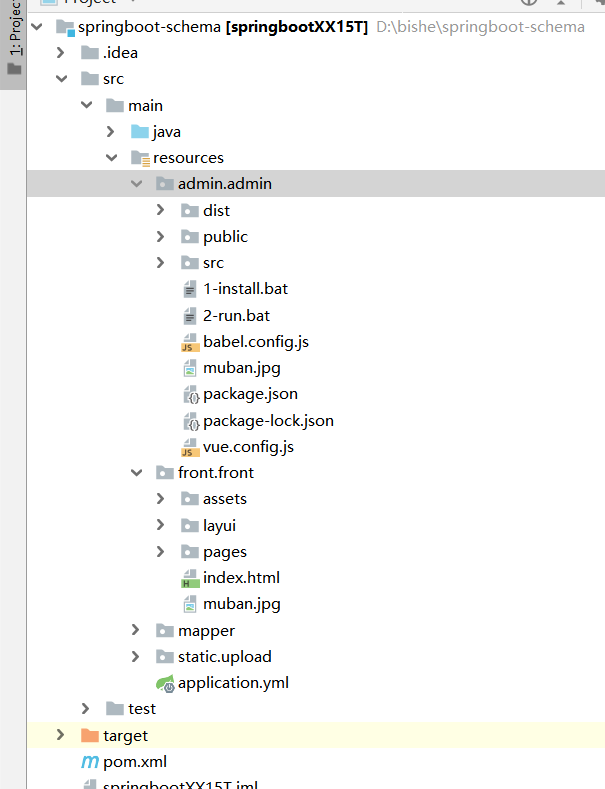Screen dimensions: 605x789
Task: Click the muban.jpg image icon under admin.admin
Action: point(190,368)
